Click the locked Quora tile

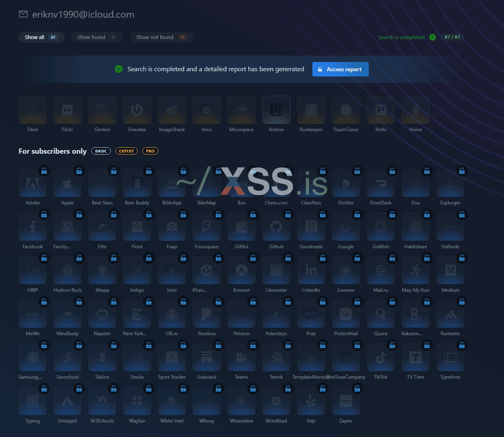coord(381,314)
